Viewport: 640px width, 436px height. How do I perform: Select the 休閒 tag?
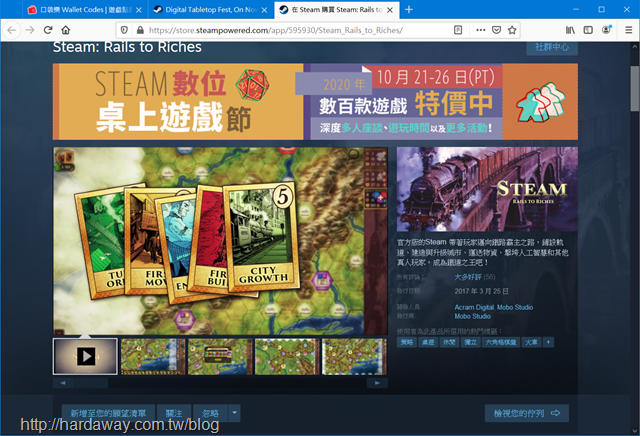(449, 342)
